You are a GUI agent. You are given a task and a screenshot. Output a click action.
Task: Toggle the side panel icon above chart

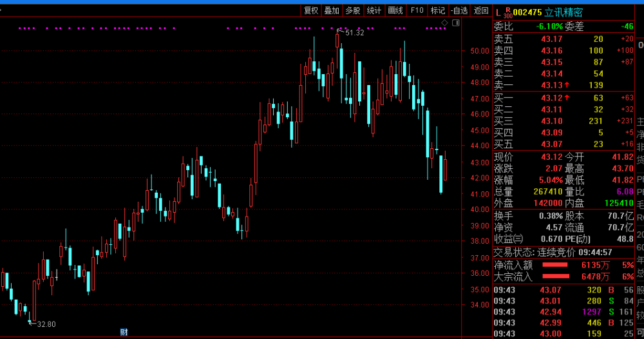pyautogui.click(x=455, y=23)
